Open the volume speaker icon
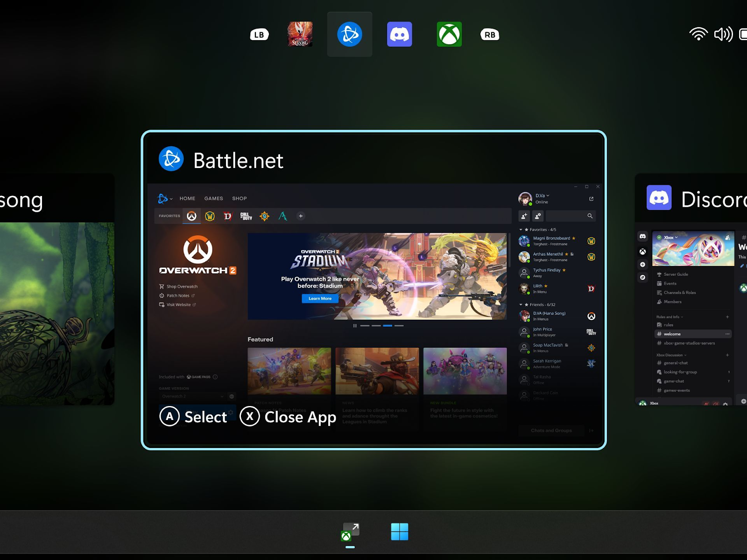This screenshot has width=747, height=560. (x=723, y=34)
